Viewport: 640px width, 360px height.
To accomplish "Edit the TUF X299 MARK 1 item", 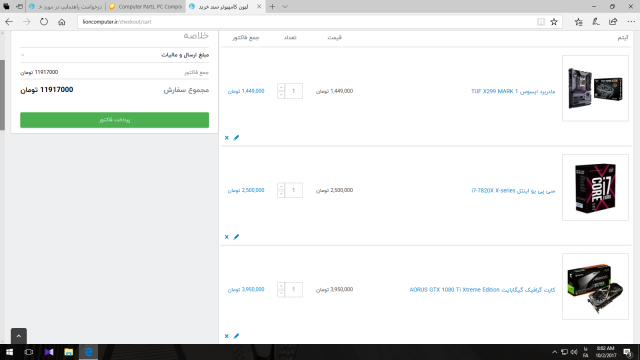I will click(x=236, y=138).
